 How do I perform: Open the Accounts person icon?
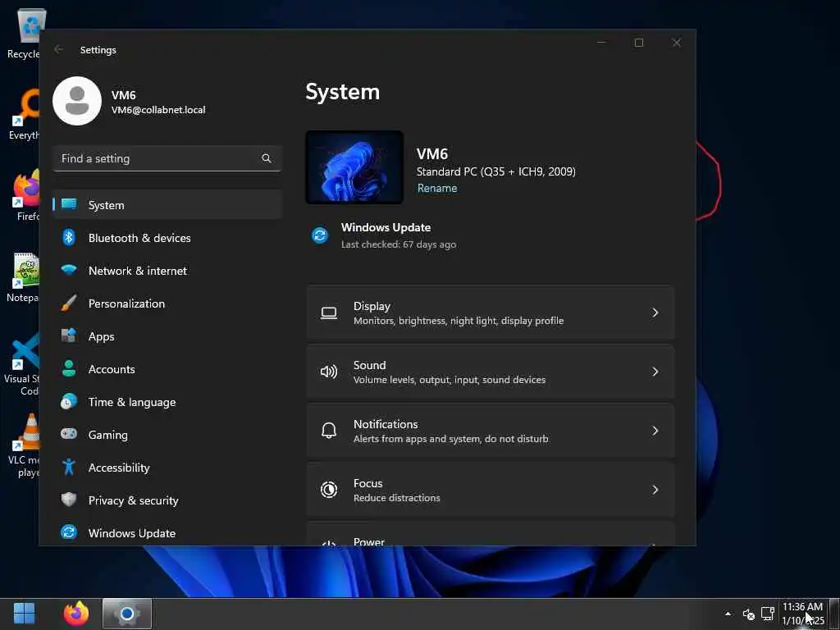(x=69, y=368)
